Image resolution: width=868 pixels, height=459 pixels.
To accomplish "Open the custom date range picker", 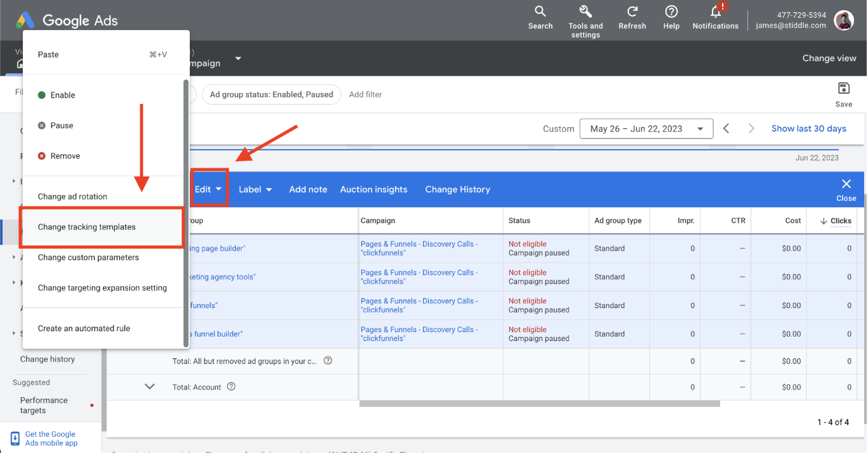I will (646, 129).
